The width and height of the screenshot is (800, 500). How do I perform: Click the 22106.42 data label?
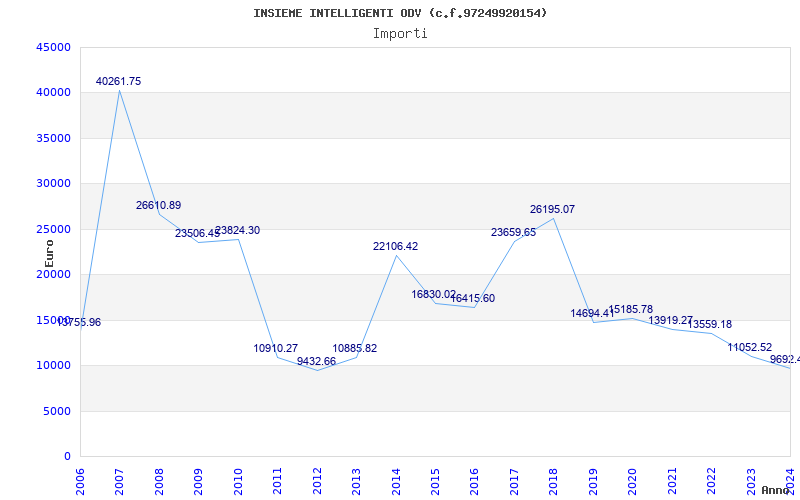(395, 246)
